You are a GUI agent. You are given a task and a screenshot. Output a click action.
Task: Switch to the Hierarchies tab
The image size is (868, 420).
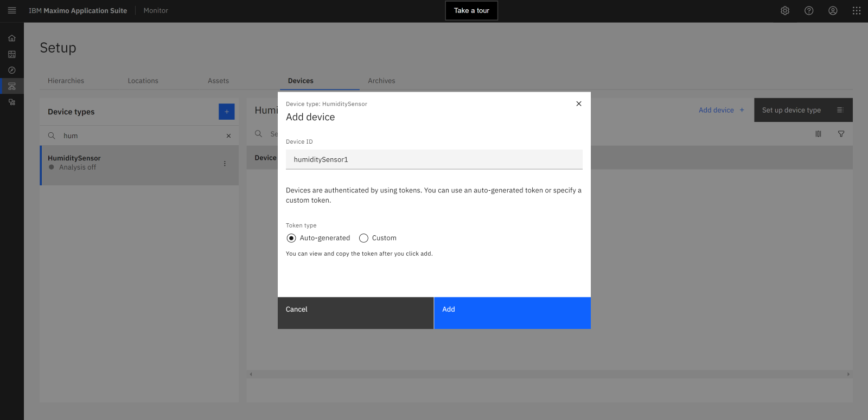point(66,81)
